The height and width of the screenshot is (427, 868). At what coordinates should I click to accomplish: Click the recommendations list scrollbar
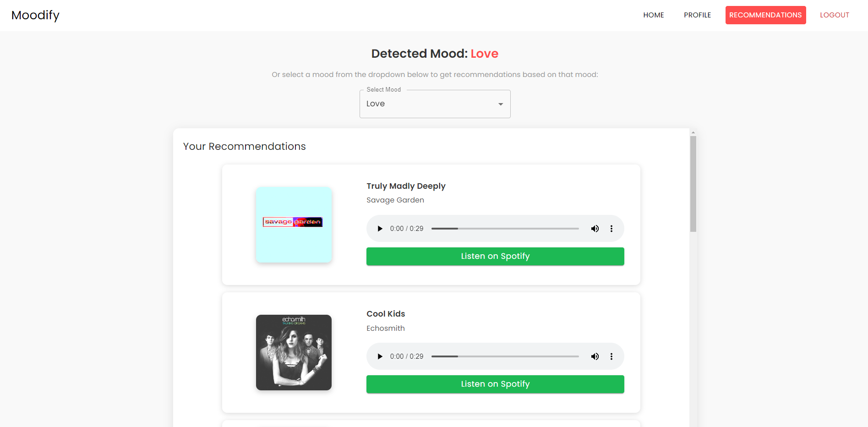[693, 184]
